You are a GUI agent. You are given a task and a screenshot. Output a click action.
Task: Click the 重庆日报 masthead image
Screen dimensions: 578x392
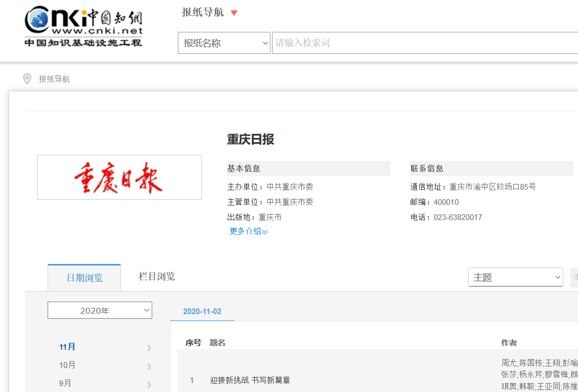point(119,177)
